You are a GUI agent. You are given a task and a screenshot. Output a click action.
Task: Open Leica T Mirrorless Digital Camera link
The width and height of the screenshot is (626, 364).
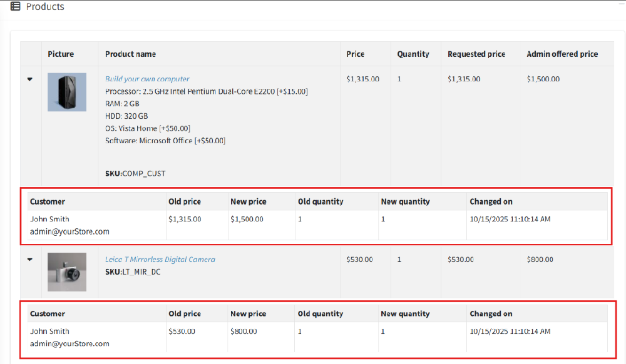160,260
